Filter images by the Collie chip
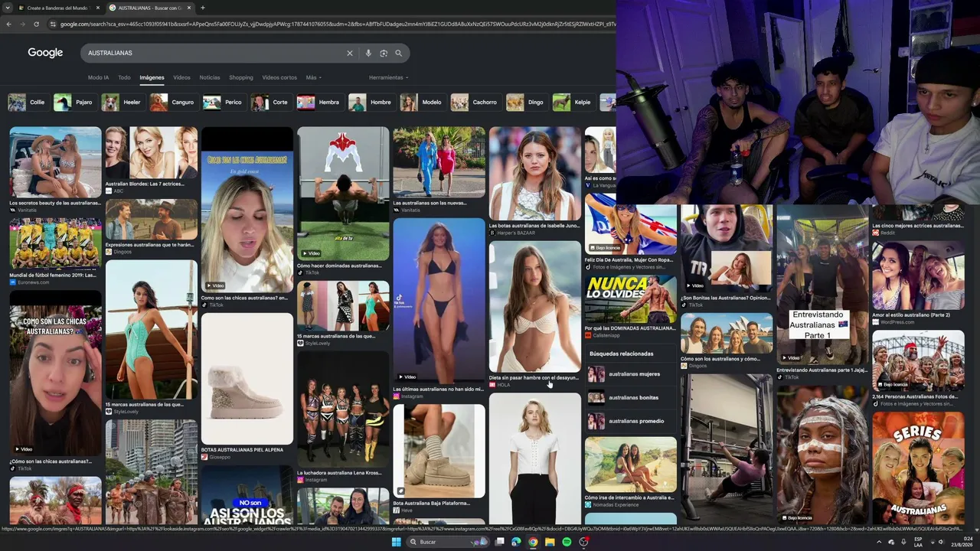Image resolution: width=980 pixels, height=551 pixels. (28, 102)
